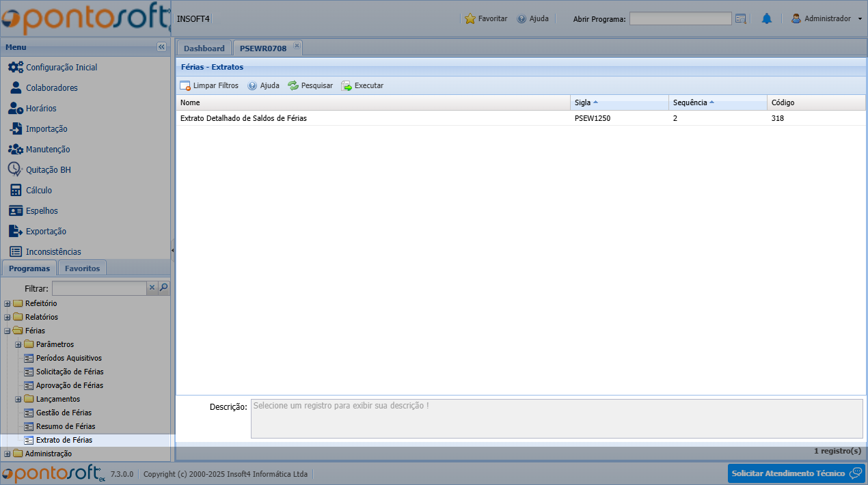The width and height of the screenshot is (868, 485).
Task: Click Solicitar Atendimento Técnico button
Action: (x=796, y=473)
